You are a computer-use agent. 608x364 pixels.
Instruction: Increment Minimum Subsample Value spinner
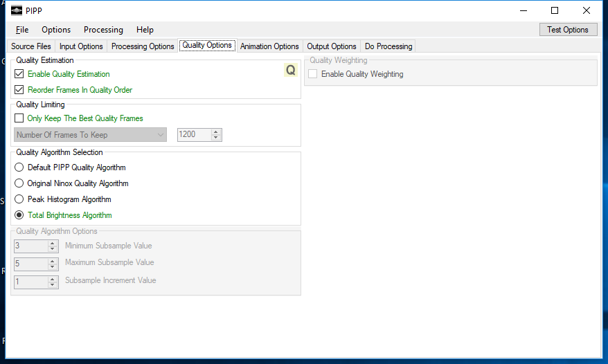click(x=53, y=243)
